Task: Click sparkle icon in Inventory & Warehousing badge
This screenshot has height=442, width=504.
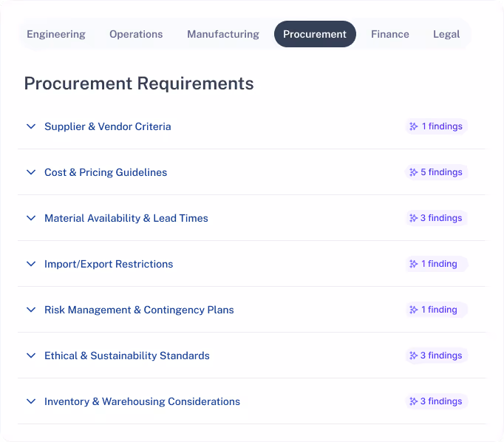Action: pos(413,401)
